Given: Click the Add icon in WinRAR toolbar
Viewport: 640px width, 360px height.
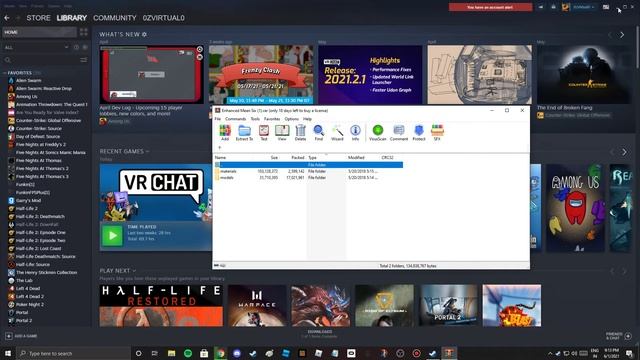Looking at the screenshot, I should pos(225,133).
